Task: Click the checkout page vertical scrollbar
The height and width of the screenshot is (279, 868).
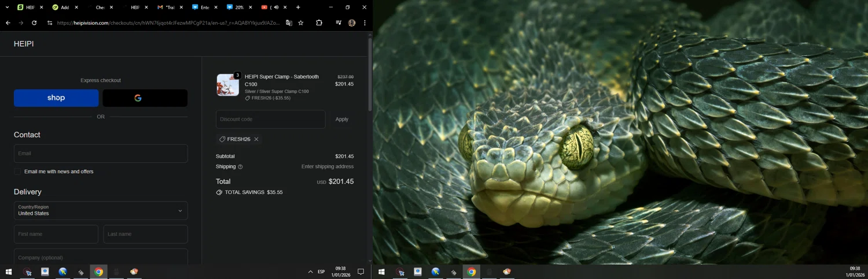Action: point(370,75)
